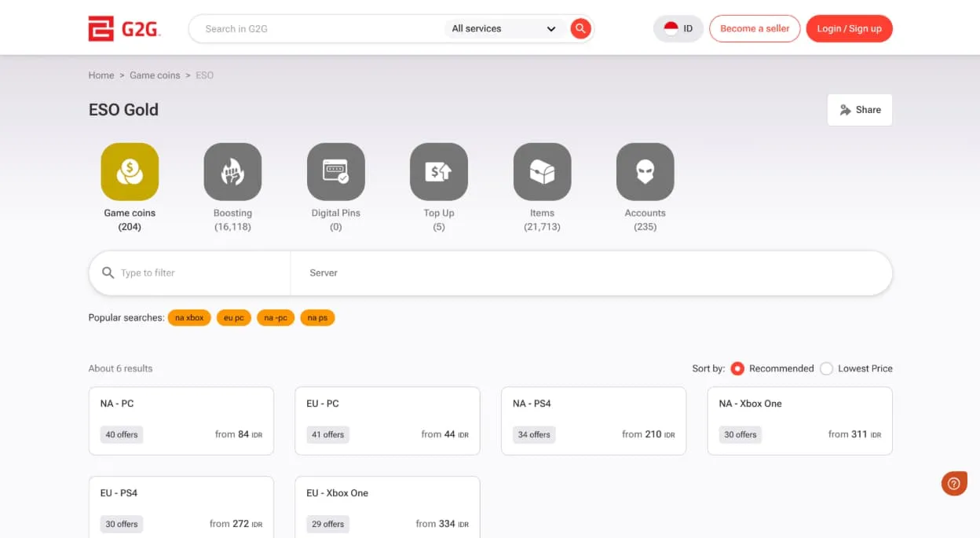Click the About 6 results text
Image resolution: width=980 pixels, height=538 pixels.
(x=121, y=368)
